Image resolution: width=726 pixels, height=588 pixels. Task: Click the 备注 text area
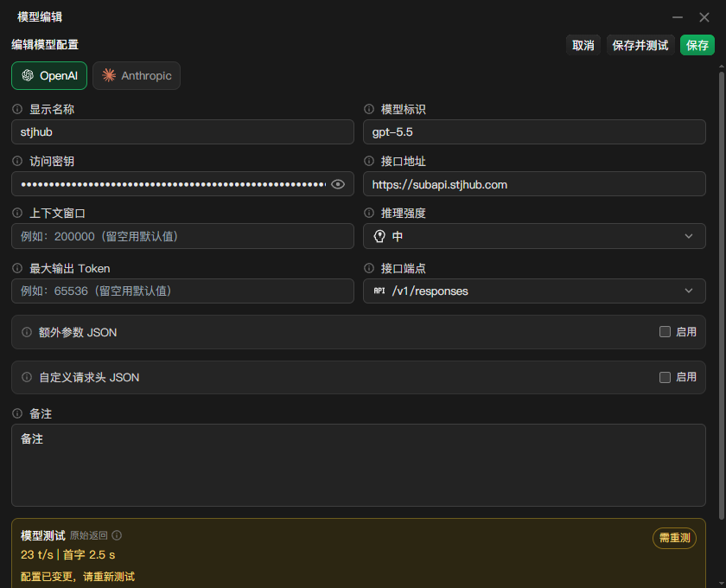click(x=359, y=465)
